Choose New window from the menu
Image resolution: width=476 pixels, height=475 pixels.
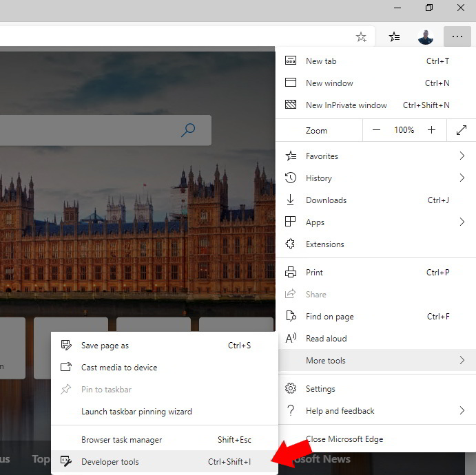375,83
